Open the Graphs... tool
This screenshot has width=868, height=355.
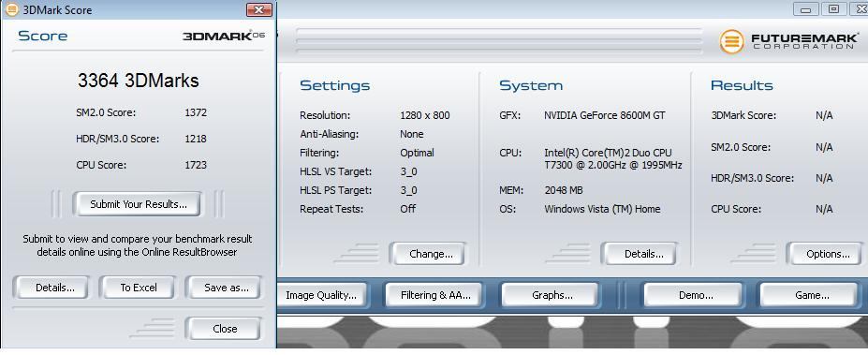551,295
